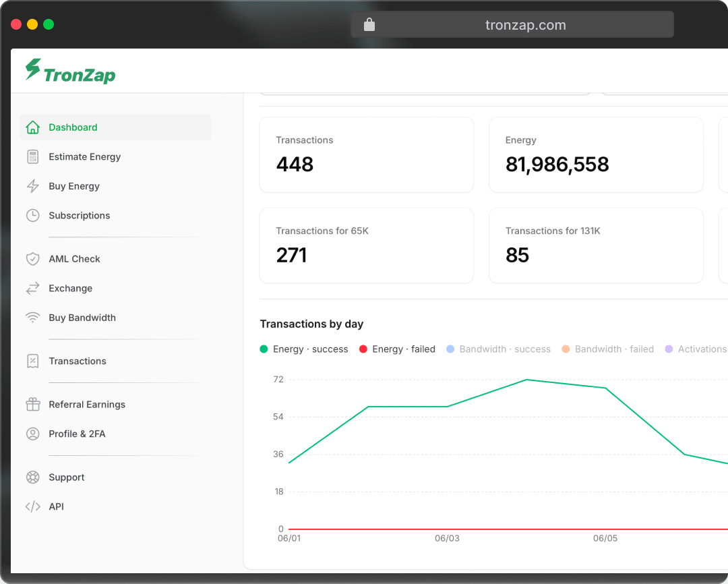
Task: Click the 36 y-axis label
Action: coord(278,454)
